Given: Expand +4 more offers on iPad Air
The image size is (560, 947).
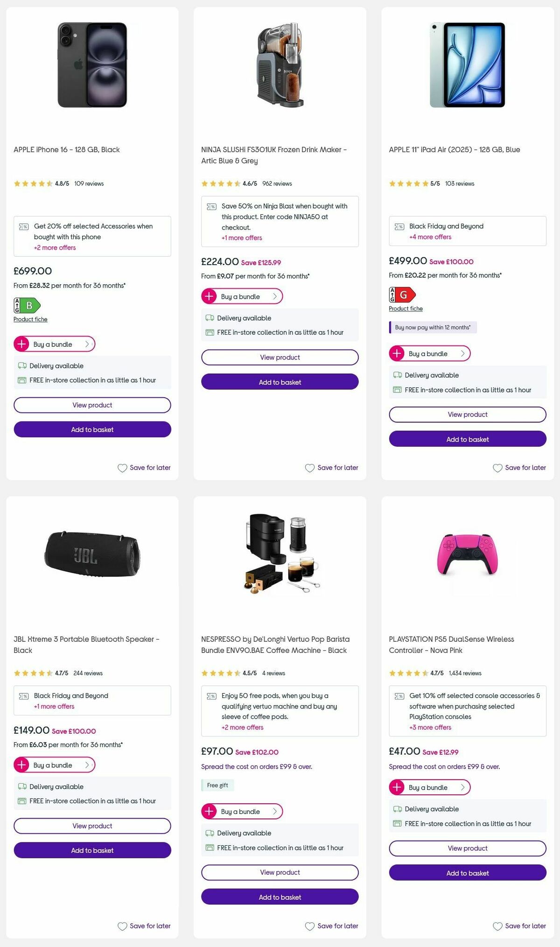Looking at the screenshot, I should (429, 237).
